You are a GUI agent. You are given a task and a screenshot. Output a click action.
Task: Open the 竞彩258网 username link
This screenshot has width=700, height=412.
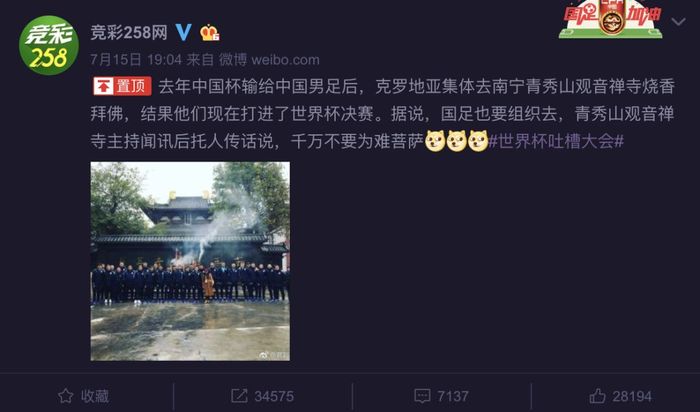[x=129, y=33]
